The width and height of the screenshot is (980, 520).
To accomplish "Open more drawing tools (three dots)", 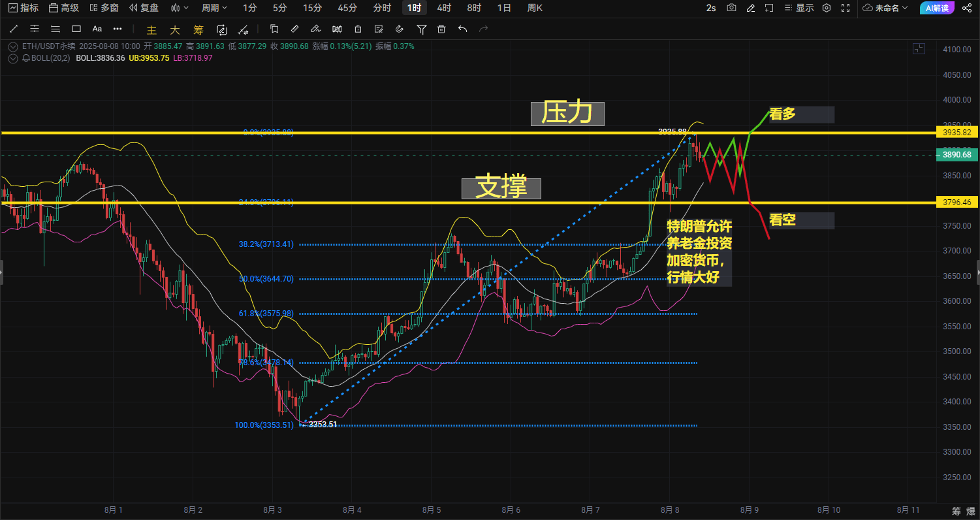I will coord(118,29).
